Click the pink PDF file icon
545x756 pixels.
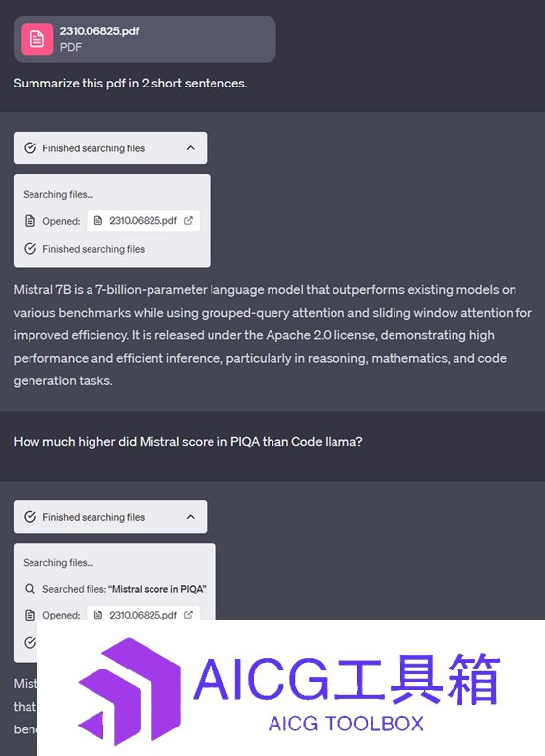point(37,39)
